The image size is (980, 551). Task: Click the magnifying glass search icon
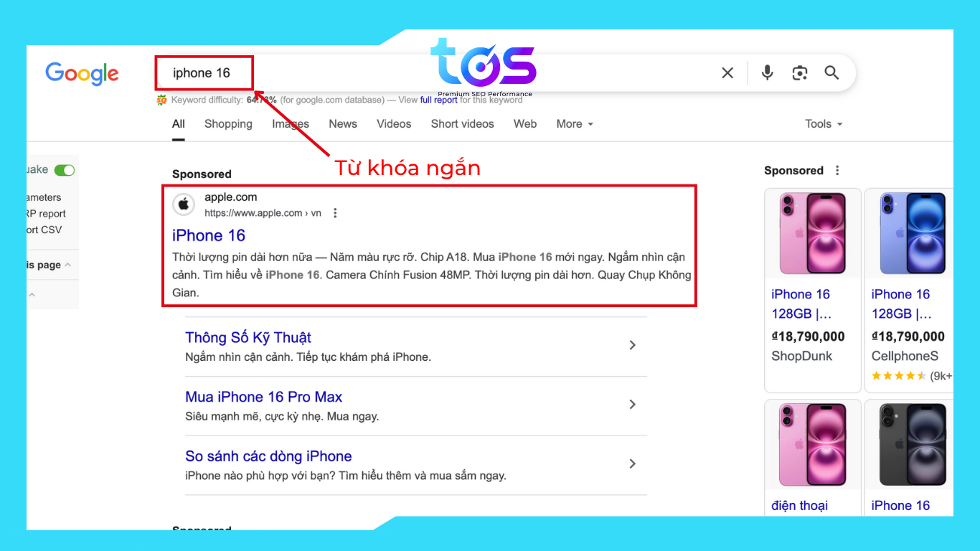click(831, 72)
